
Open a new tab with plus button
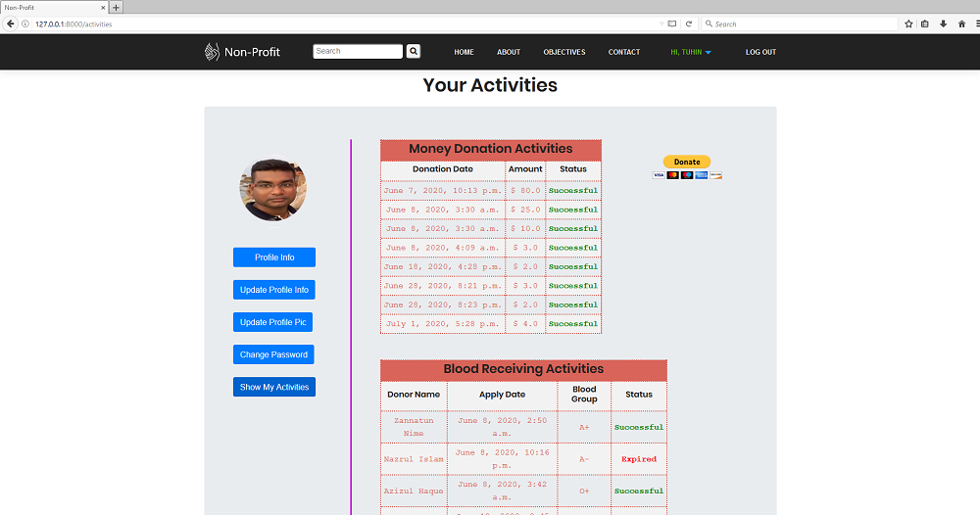pyautogui.click(x=116, y=8)
